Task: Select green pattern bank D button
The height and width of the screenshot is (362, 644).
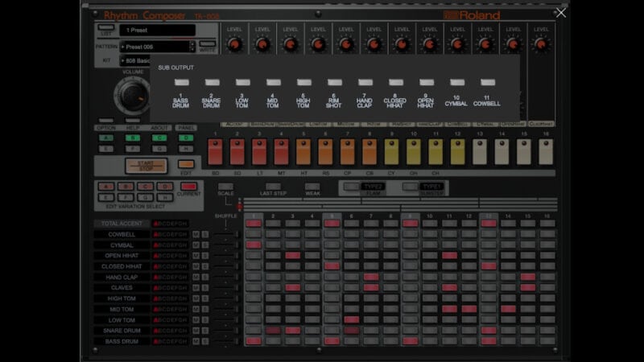Action: pos(186,138)
